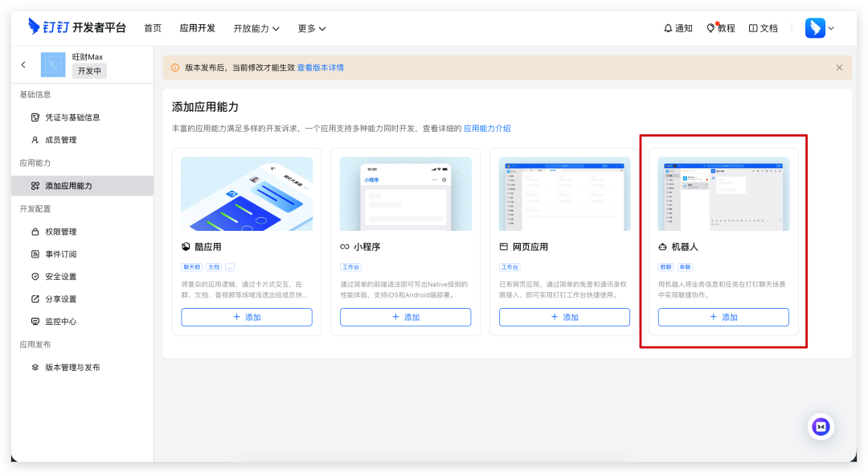The height and width of the screenshot is (473, 868).
Task: Open the user avatar account dropdown
Action: tap(820, 28)
